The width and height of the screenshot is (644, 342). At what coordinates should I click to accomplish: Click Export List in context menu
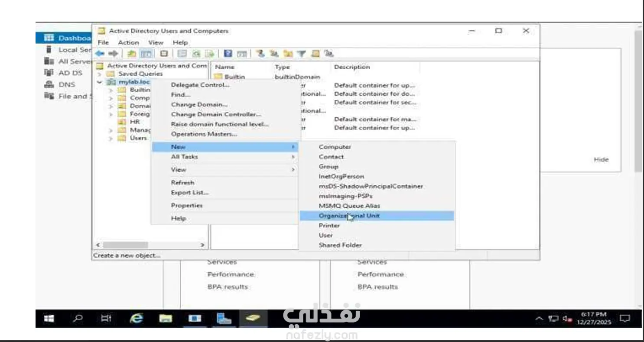point(225,193)
